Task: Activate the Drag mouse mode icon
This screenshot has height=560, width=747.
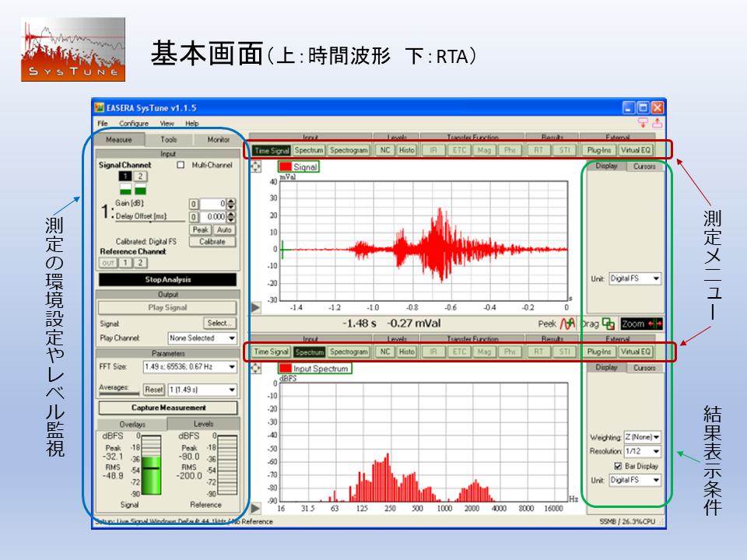Action: pyautogui.click(x=608, y=324)
